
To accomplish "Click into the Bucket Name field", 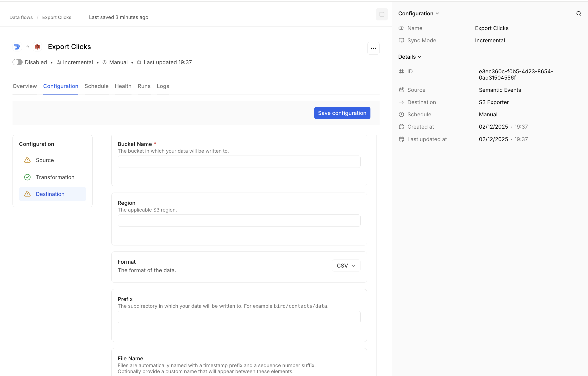I will (x=239, y=162).
